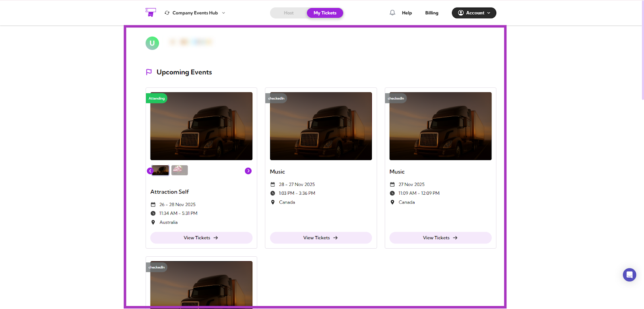Click location pin beside Australia

point(153,222)
